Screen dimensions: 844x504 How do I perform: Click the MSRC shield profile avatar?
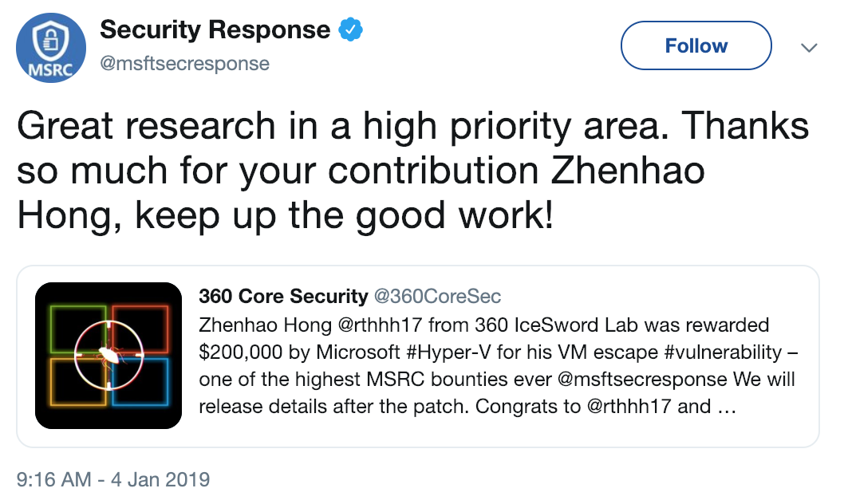click(50, 48)
